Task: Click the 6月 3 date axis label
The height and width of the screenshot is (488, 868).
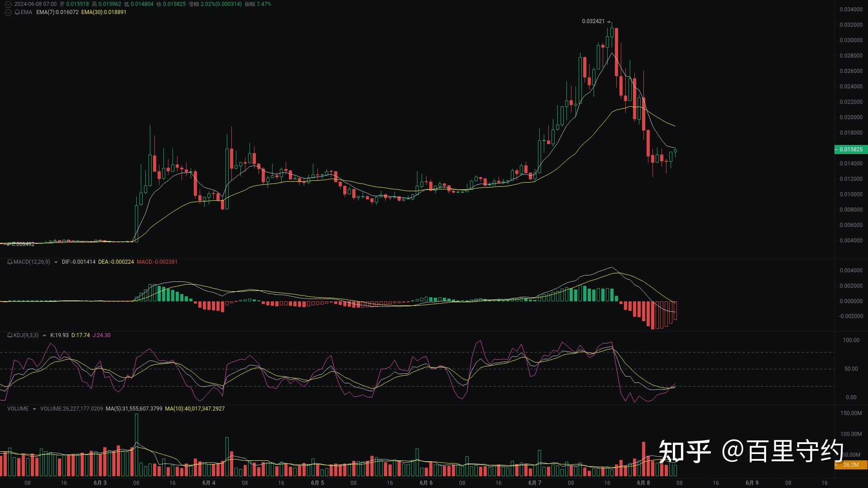Action: tap(100, 483)
